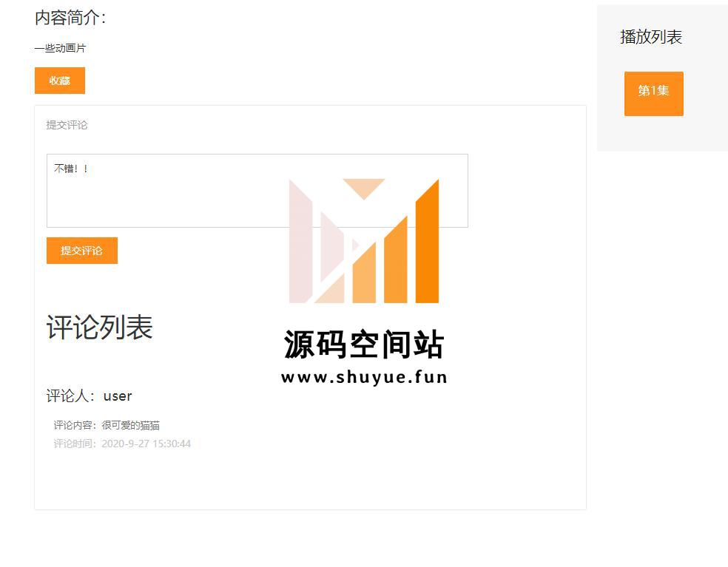Image resolution: width=728 pixels, height=567 pixels.
Task: Play episode 第1集 from playlist
Action: point(654,94)
